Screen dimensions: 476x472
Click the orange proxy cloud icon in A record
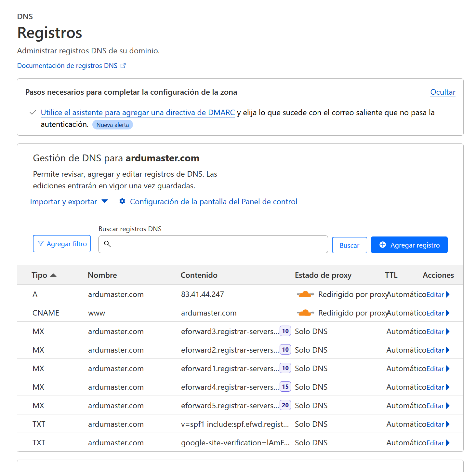pyautogui.click(x=305, y=294)
